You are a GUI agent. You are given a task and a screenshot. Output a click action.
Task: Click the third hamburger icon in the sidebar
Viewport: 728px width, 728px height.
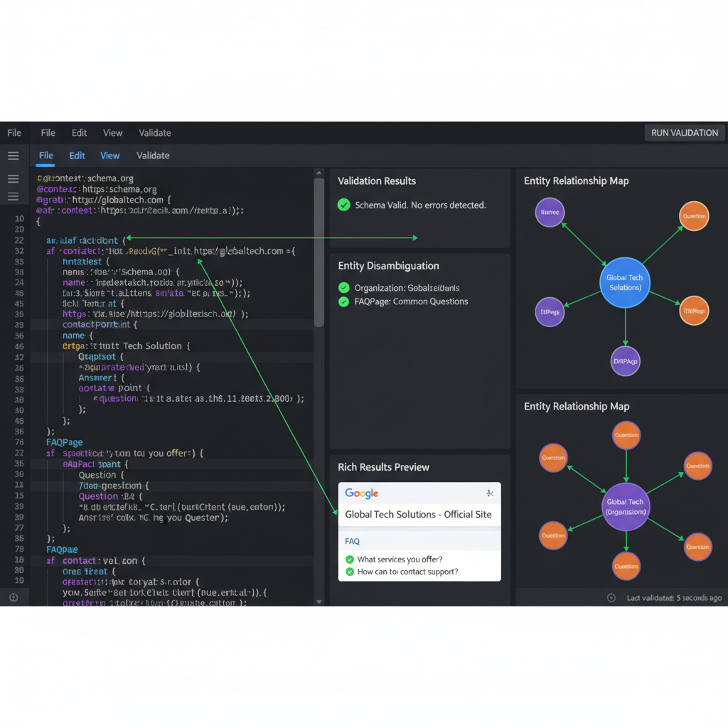14,197
